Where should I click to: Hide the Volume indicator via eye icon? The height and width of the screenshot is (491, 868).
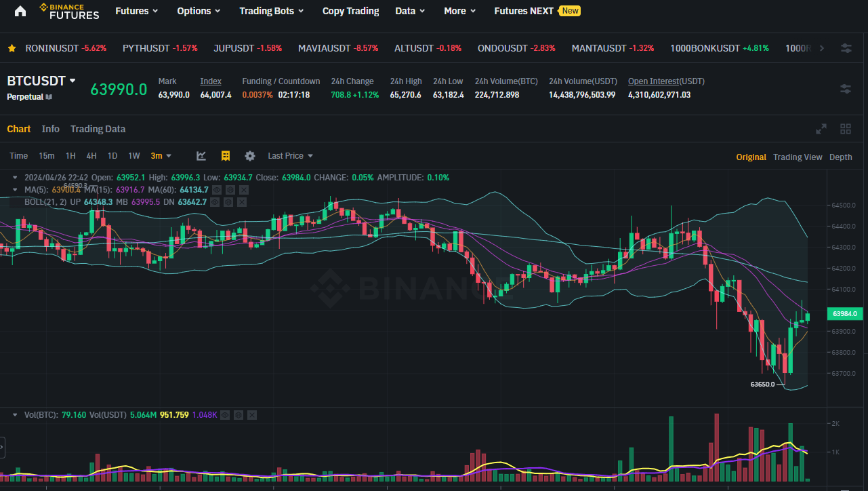tap(226, 414)
